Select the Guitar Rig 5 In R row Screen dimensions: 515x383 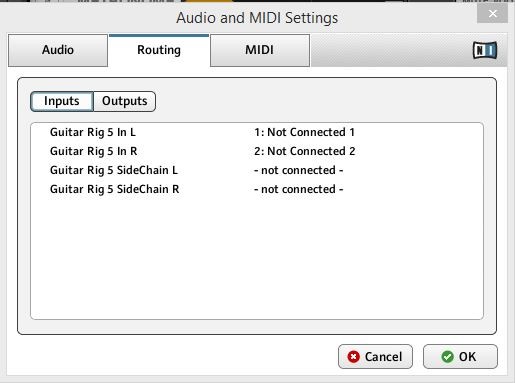257,151
